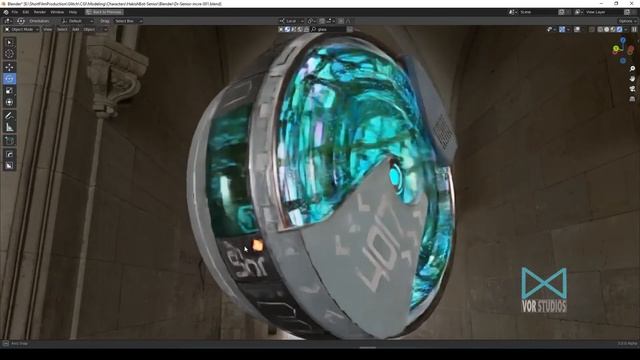Open the Orientation Default dropdown
The width and height of the screenshot is (640, 360).
coord(77,21)
